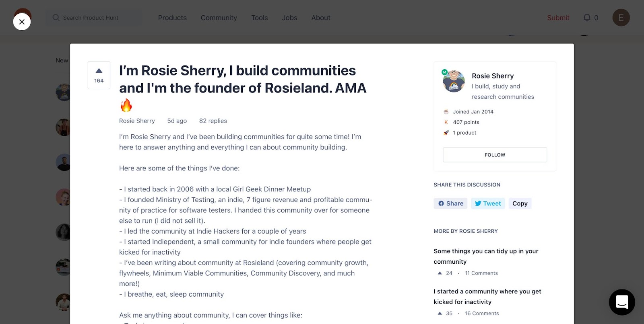Tweet this discussion
644x324 pixels.
click(488, 203)
